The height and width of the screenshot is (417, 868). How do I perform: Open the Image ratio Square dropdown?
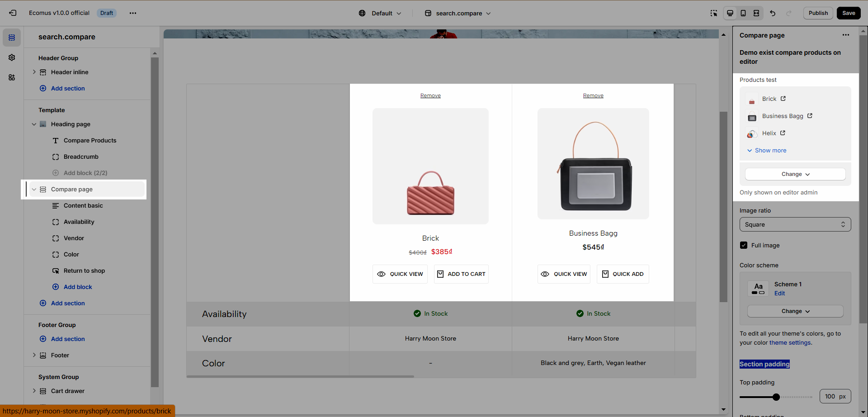click(795, 224)
